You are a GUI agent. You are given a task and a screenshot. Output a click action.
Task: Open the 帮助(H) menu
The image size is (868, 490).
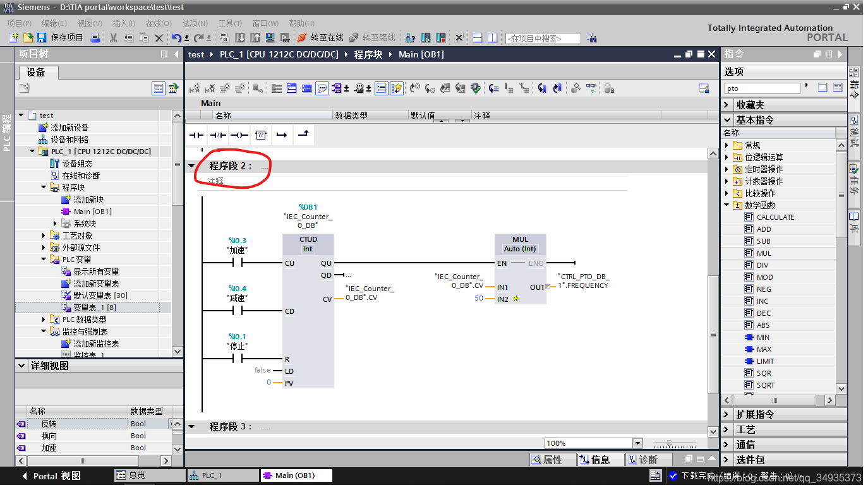302,23
